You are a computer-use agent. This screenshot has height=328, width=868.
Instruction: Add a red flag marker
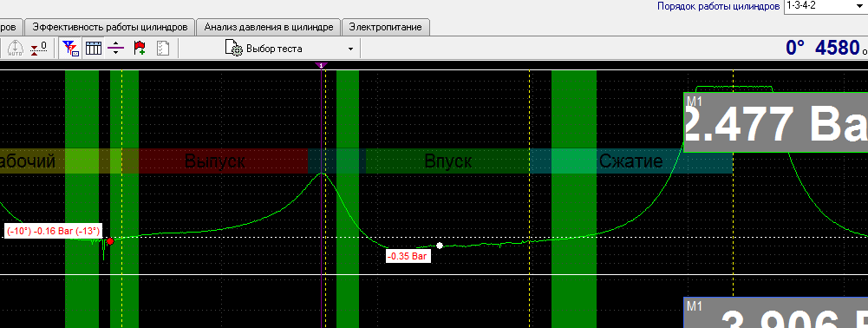[140, 49]
